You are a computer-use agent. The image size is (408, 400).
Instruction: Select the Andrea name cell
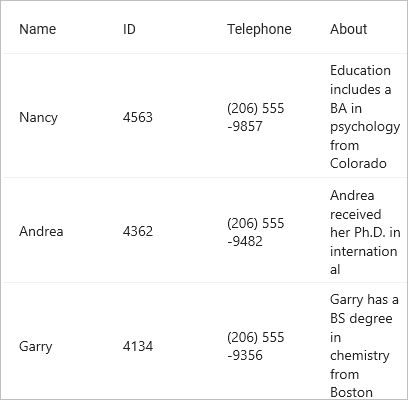41,231
